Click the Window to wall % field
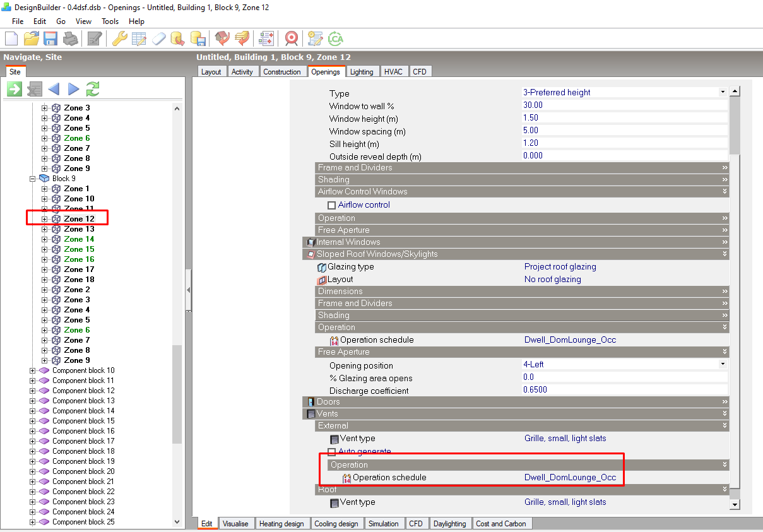Screen dimensions: 763x532 click(625, 105)
